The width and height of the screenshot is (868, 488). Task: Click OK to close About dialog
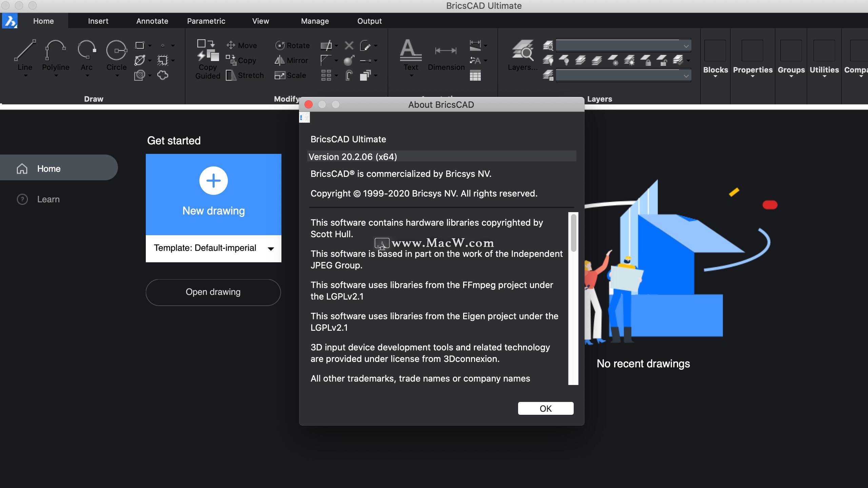click(546, 408)
